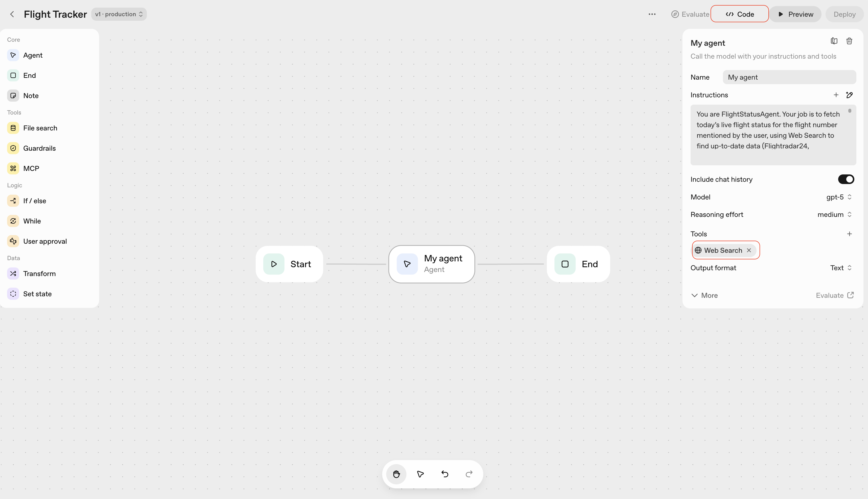
Task: Activate the Hand pan tool
Action: (396, 474)
